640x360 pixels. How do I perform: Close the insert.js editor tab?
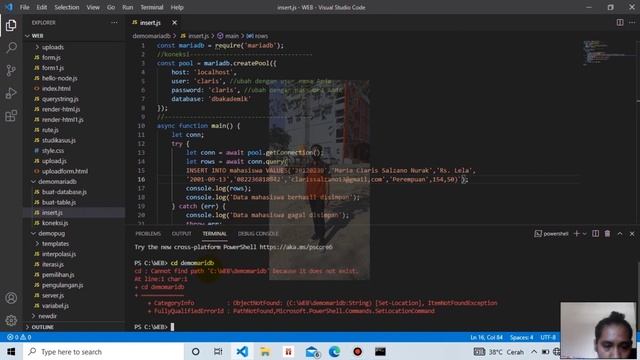coord(174,23)
